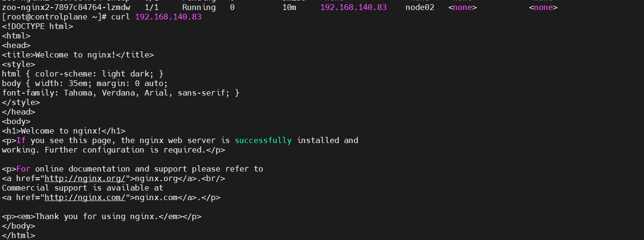Screen dimensions: 644x240
Task: Click the h1 Welcome to nginx! heading line
Action: (x=64, y=131)
